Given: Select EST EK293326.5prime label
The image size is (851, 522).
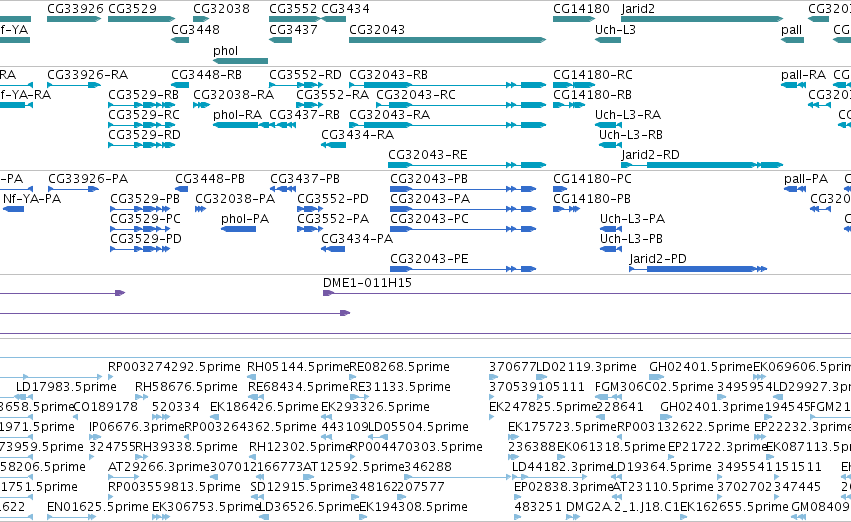Looking at the screenshot, I should click(376, 408).
